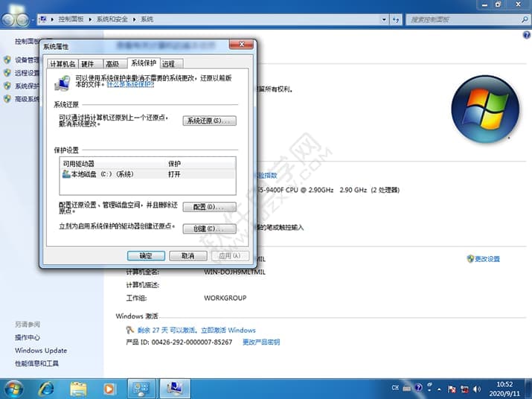532x399 pixels.
Task: Click the Control Panel taskbar icon
Action: [x=141, y=388]
